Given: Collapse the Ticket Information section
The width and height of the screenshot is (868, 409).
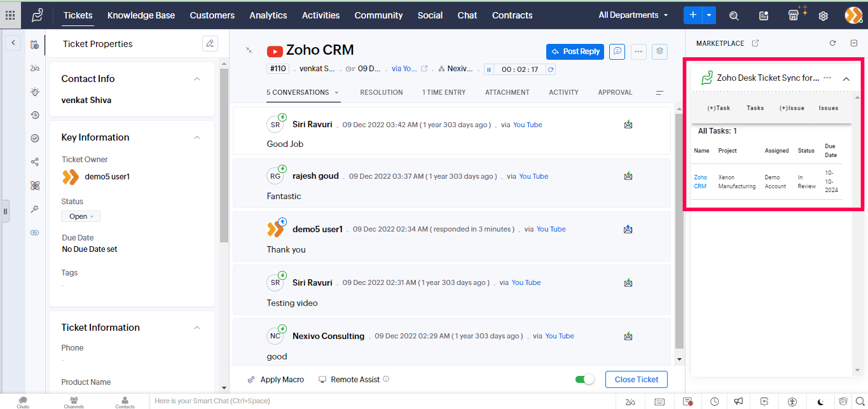Looking at the screenshot, I should tap(197, 328).
